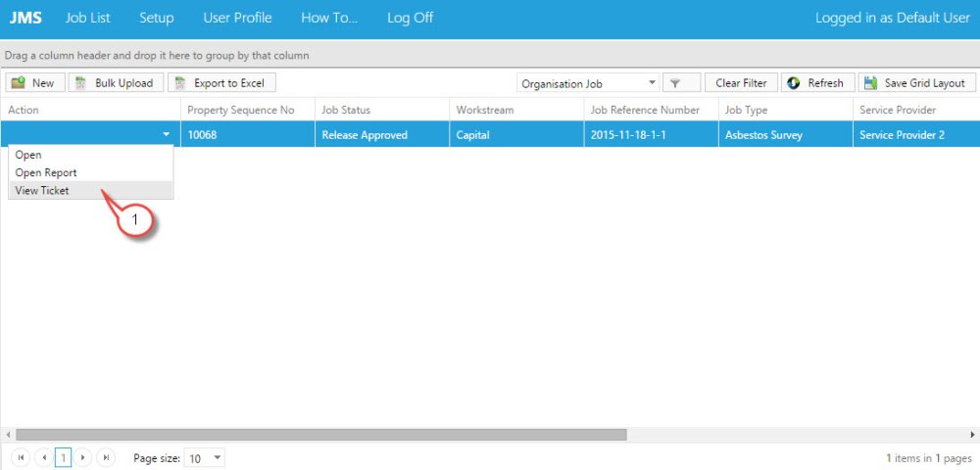The width and height of the screenshot is (980, 470).
Task: Click the scrollbar right arrow
Action: [972, 435]
